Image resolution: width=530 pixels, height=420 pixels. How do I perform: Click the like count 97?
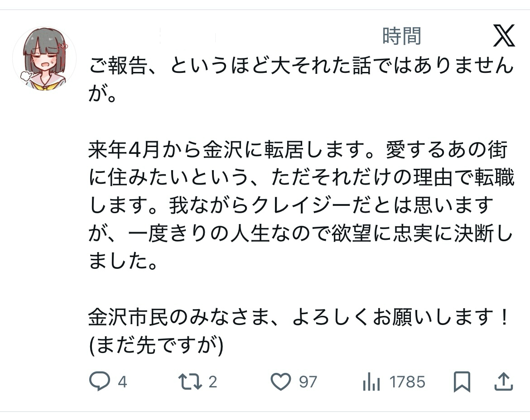pos(308,382)
